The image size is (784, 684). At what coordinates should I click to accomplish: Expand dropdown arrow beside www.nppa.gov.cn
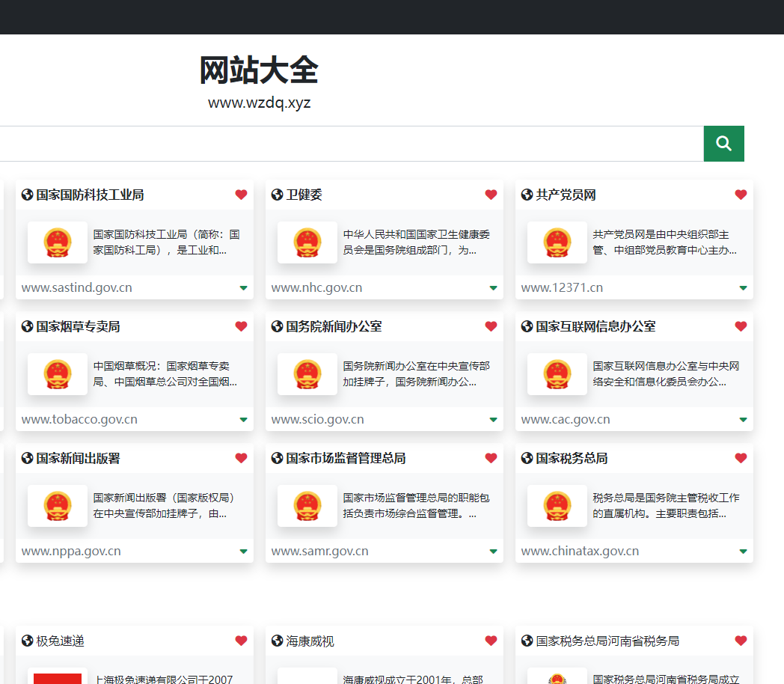tap(243, 552)
